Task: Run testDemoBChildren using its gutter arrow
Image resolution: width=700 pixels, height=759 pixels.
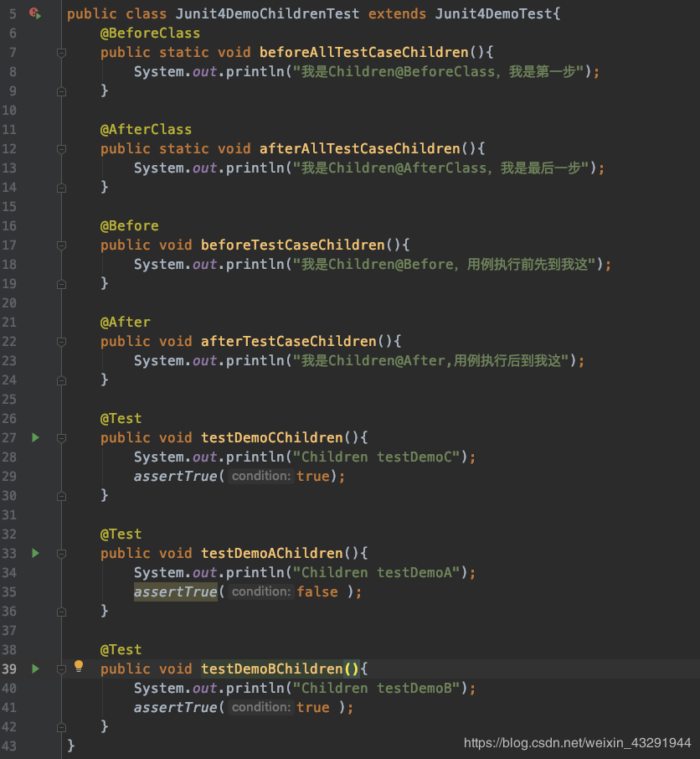Action: [x=35, y=669]
